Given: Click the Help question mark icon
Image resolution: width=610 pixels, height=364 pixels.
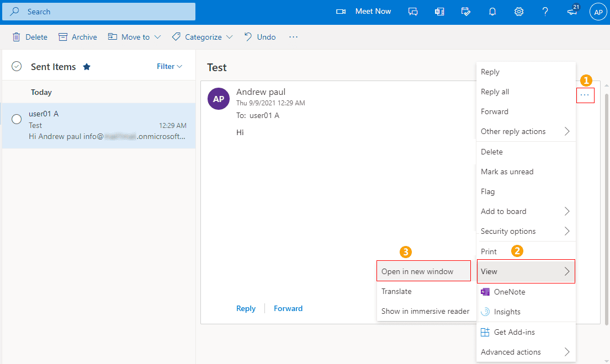Looking at the screenshot, I should click(545, 12).
